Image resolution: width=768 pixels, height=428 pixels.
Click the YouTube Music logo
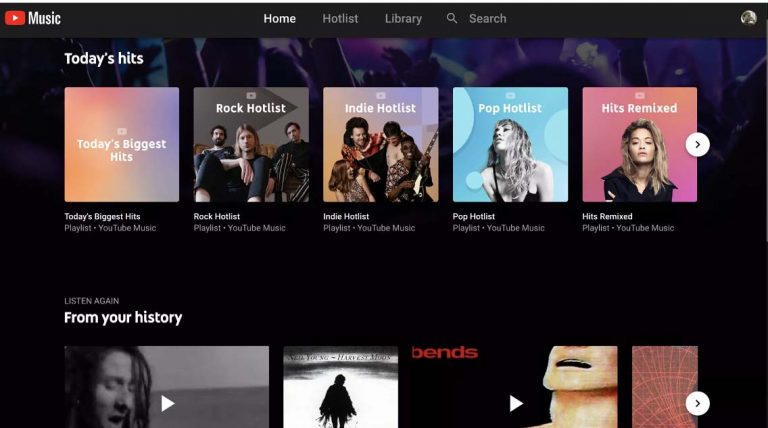pyautogui.click(x=33, y=18)
